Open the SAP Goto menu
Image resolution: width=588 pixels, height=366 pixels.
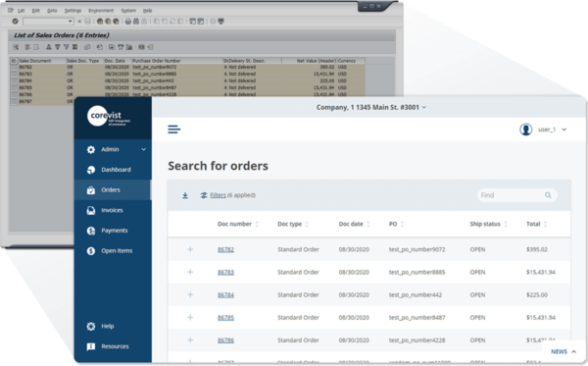click(x=52, y=11)
